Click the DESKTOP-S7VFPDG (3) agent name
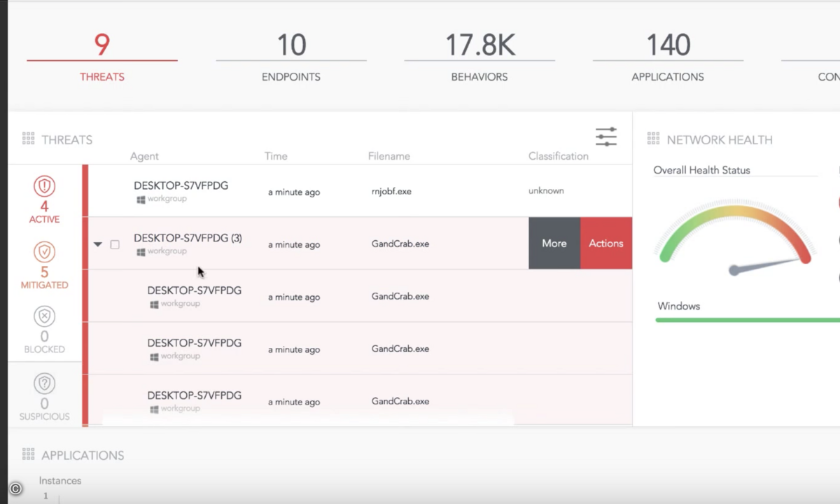Viewport: 840px width, 504px height. [188, 238]
